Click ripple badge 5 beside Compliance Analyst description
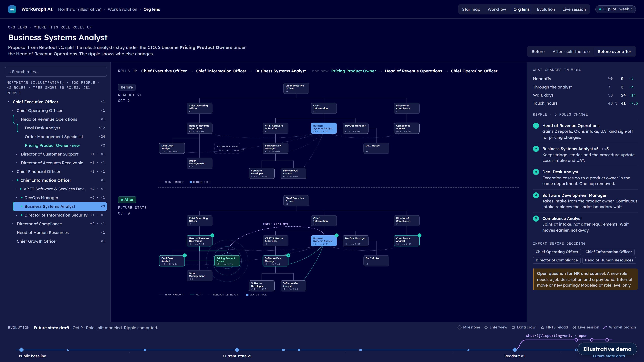The width and height of the screenshot is (644, 362). (x=536, y=219)
